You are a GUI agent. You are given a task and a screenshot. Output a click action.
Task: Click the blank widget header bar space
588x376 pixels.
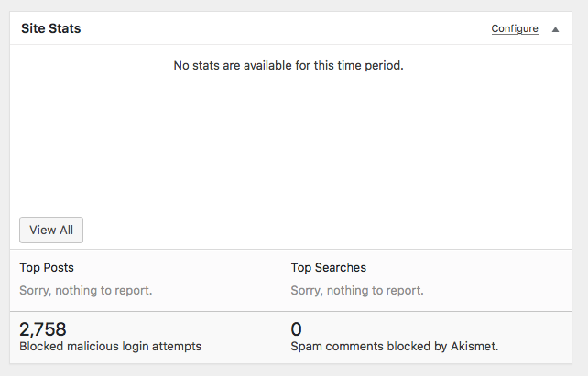pos(285,28)
